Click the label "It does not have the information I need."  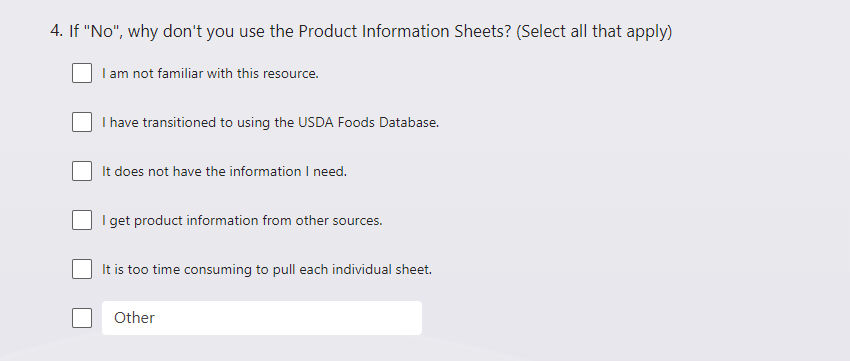coord(224,171)
